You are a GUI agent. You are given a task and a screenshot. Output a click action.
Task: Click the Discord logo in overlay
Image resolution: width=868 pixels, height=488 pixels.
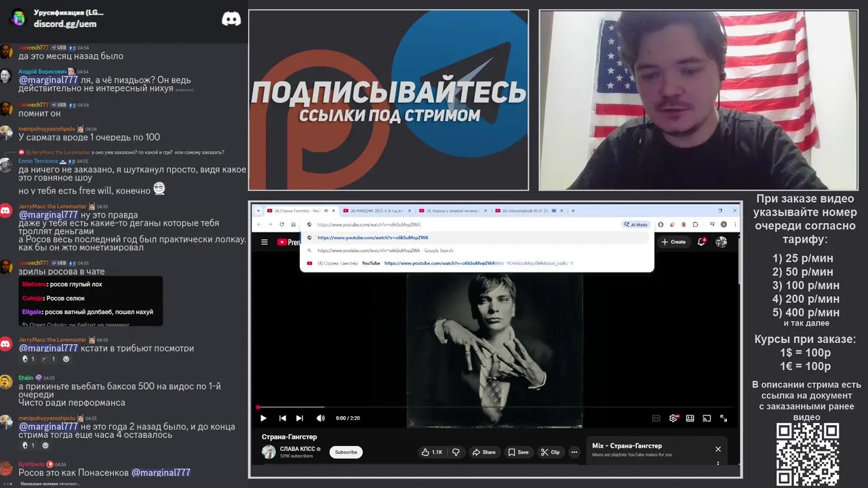click(x=231, y=18)
